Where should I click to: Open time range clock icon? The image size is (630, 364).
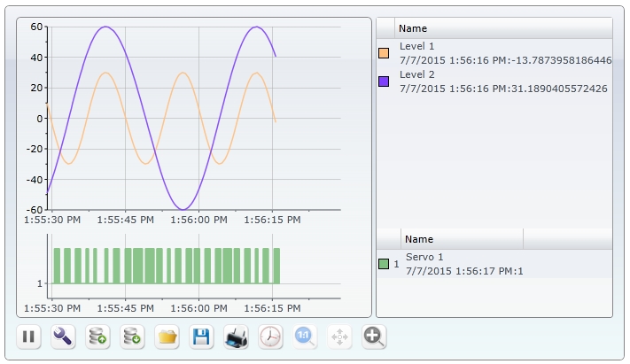tap(270, 337)
